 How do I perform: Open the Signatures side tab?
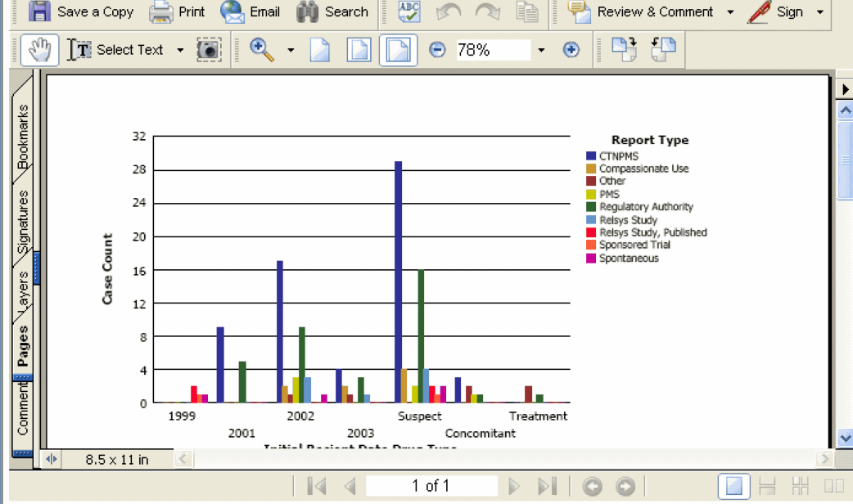coord(22,222)
